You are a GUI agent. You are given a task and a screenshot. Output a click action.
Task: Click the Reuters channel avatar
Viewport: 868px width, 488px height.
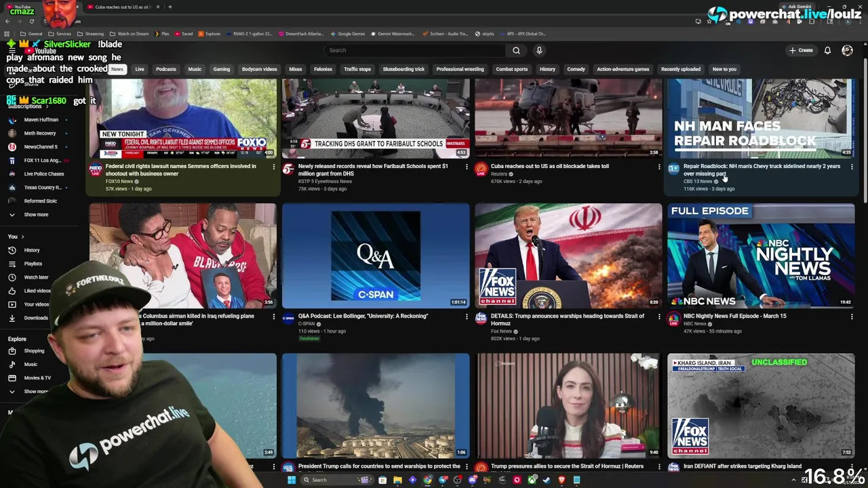(x=481, y=169)
